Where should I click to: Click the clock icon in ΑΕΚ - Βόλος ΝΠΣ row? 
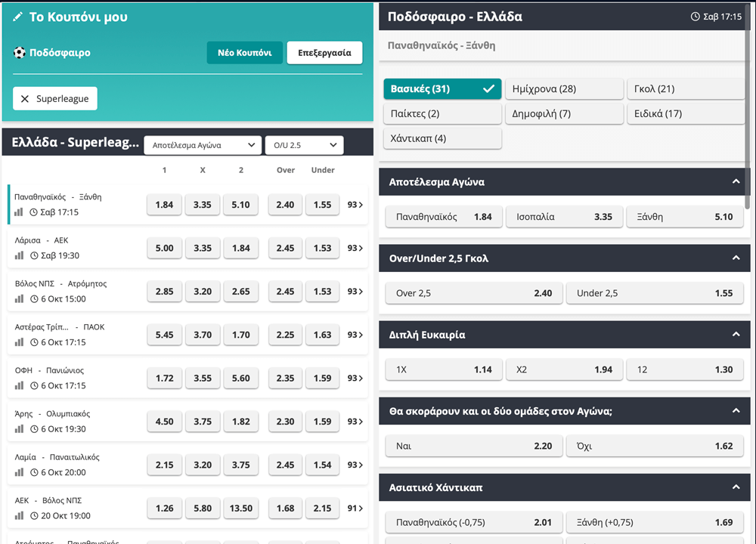[x=34, y=515]
